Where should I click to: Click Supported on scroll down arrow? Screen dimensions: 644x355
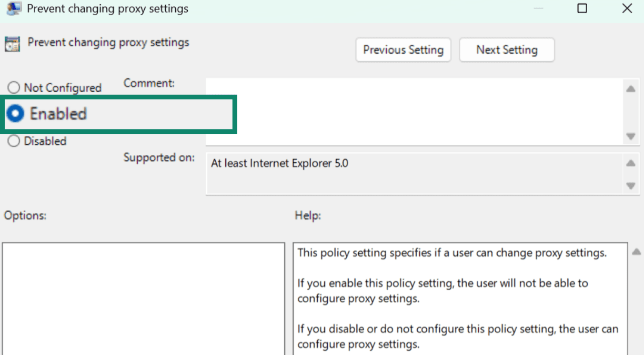(x=630, y=186)
